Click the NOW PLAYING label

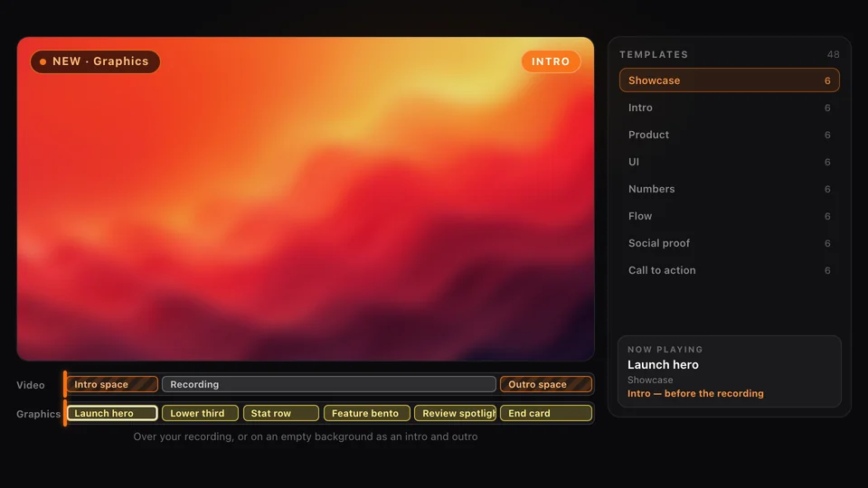pyautogui.click(x=665, y=350)
